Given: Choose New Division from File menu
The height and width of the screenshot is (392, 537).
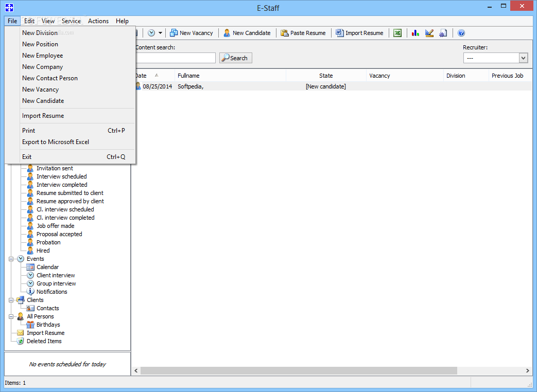Looking at the screenshot, I should tap(70, 33).
